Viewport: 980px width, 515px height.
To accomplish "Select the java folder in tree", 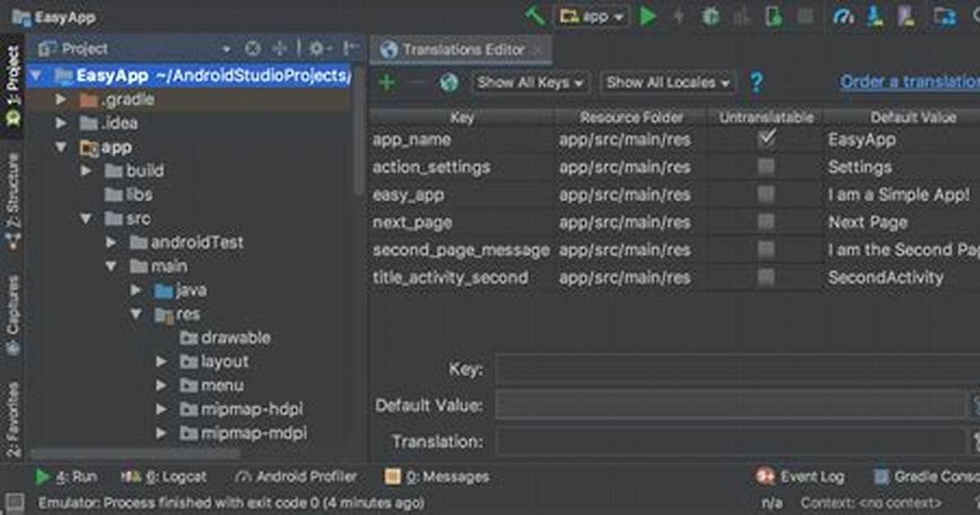I will (180, 289).
